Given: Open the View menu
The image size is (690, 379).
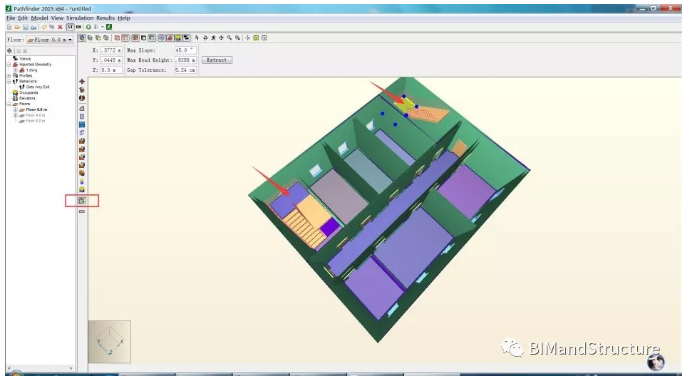Looking at the screenshot, I should point(57,18).
